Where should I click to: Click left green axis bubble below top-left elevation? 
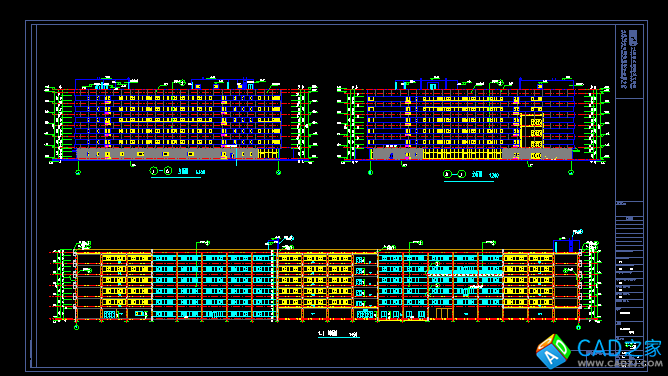[78, 172]
